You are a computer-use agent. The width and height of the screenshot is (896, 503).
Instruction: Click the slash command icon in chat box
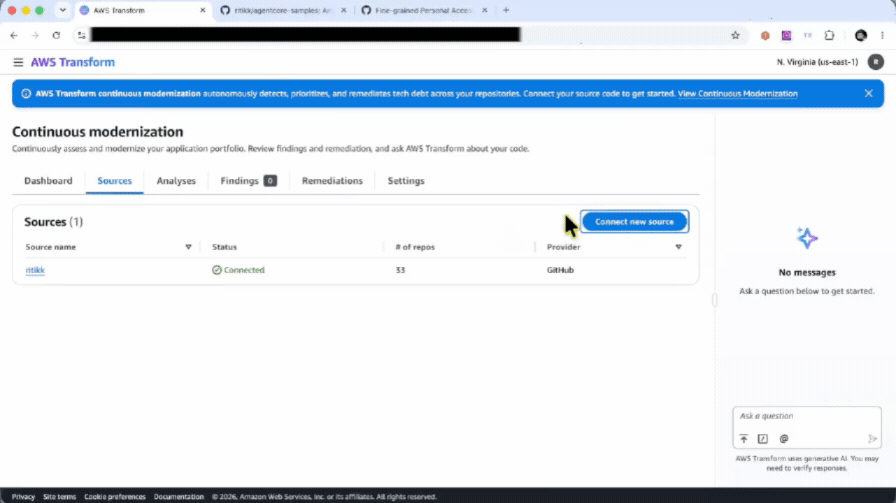coord(763,438)
